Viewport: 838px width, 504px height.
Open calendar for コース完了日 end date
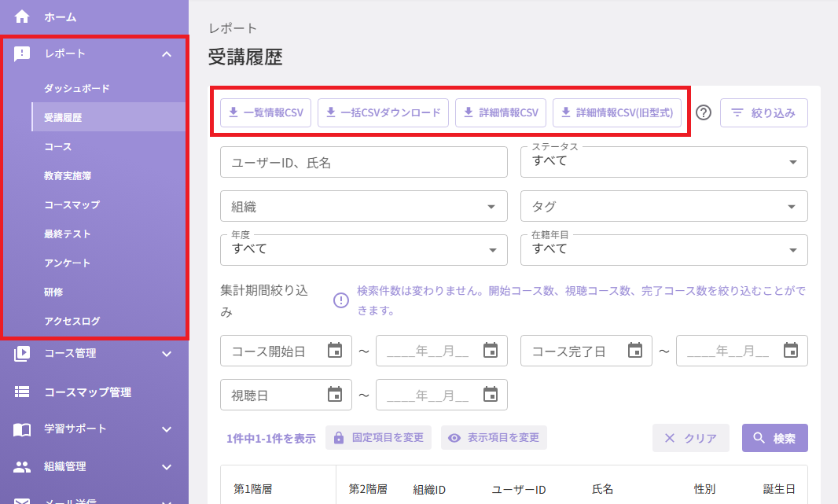791,351
